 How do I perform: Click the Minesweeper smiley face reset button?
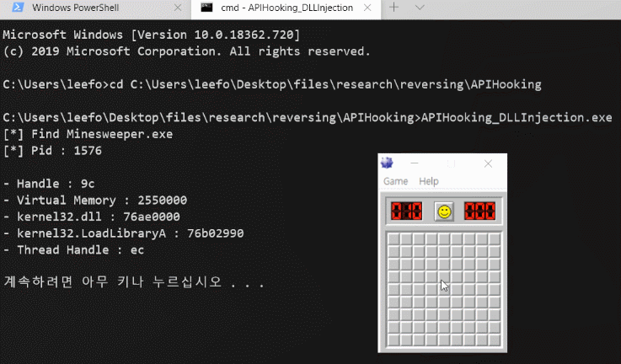(x=444, y=211)
